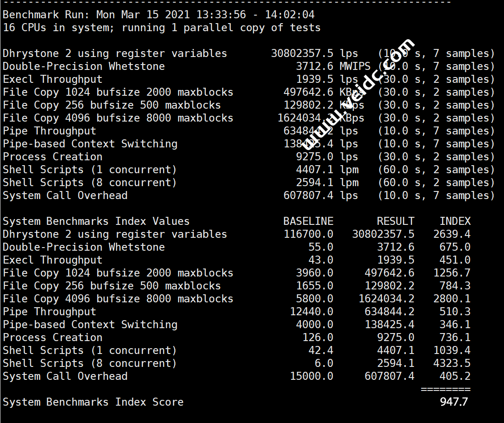Select the Dhrystone index value 2639.4
504x423 pixels.
(452, 234)
